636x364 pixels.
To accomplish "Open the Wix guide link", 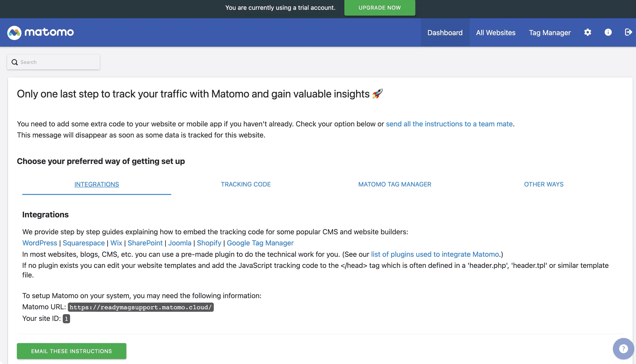I will 116,243.
